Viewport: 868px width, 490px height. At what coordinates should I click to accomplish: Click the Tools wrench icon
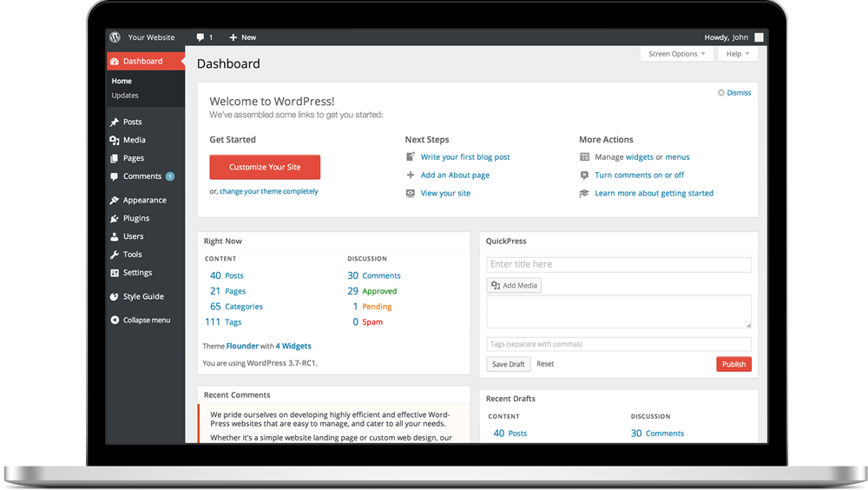pyautogui.click(x=115, y=255)
